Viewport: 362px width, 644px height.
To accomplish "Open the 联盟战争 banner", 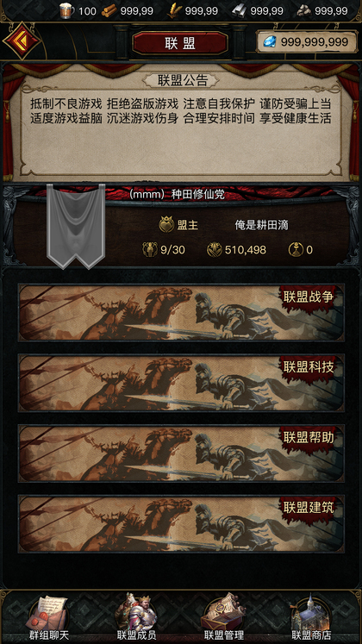I will pyautogui.click(x=181, y=313).
